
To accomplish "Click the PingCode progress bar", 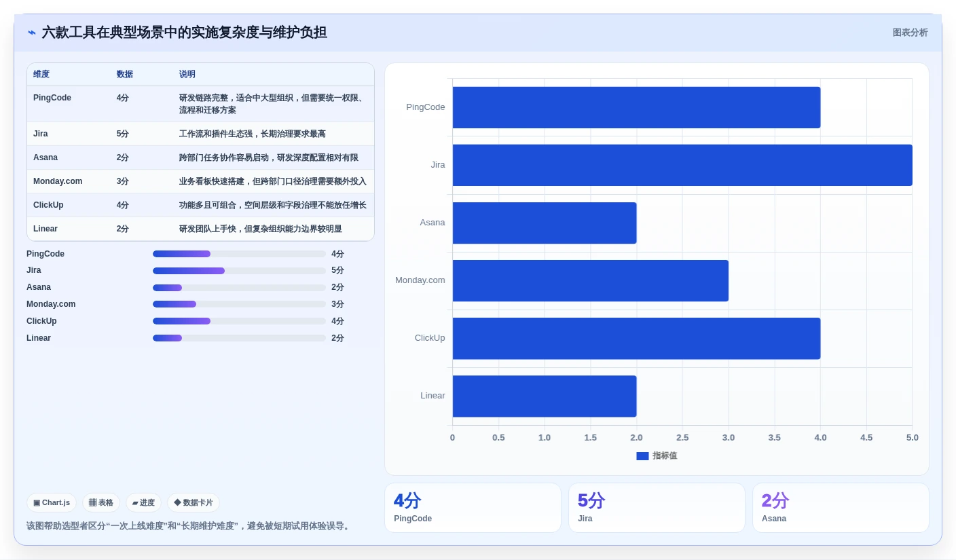I will point(239,254).
